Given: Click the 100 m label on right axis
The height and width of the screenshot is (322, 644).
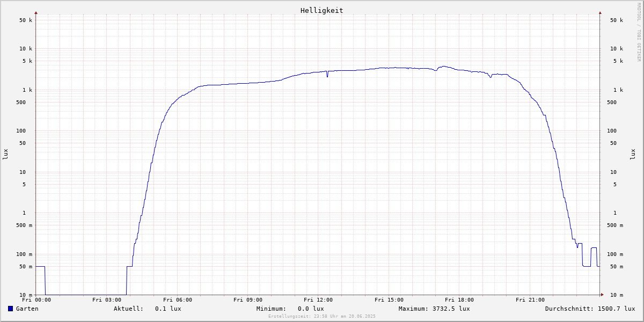Looking at the screenshot, I should point(615,254).
